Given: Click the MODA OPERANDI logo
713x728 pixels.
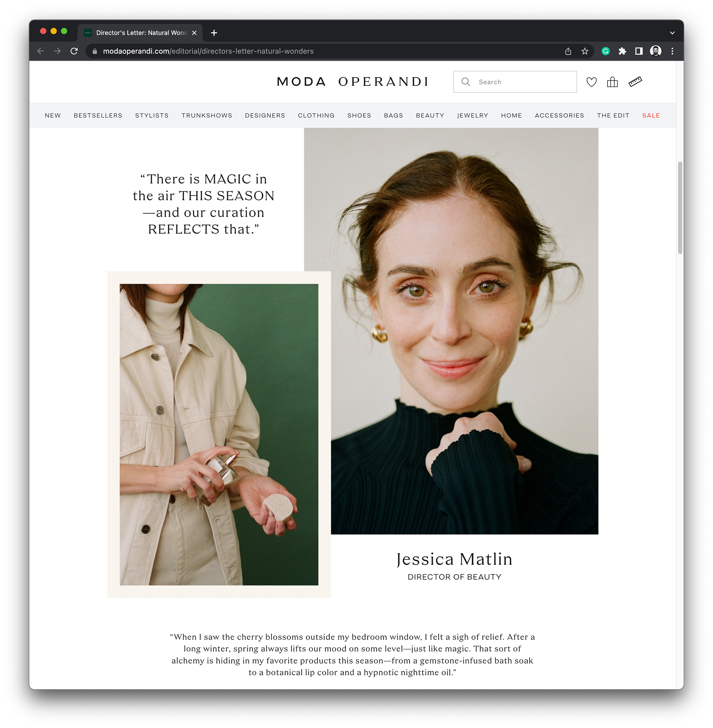Looking at the screenshot, I should pos(352,82).
